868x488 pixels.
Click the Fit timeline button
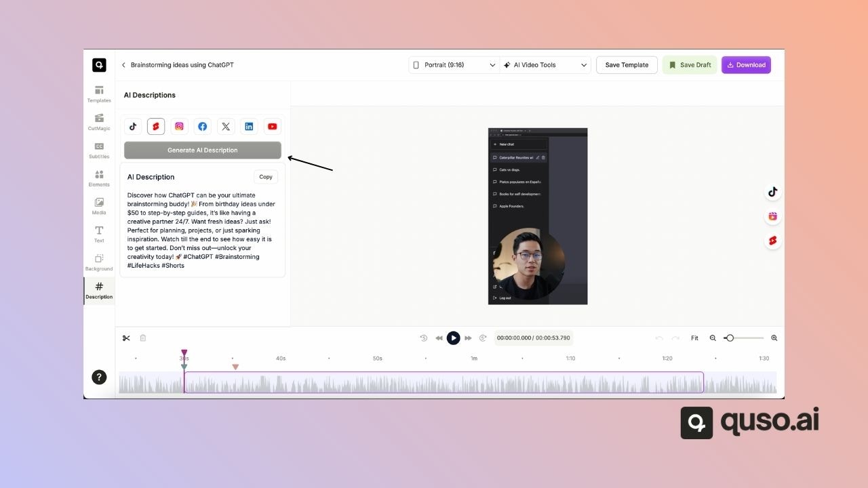[694, 338]
